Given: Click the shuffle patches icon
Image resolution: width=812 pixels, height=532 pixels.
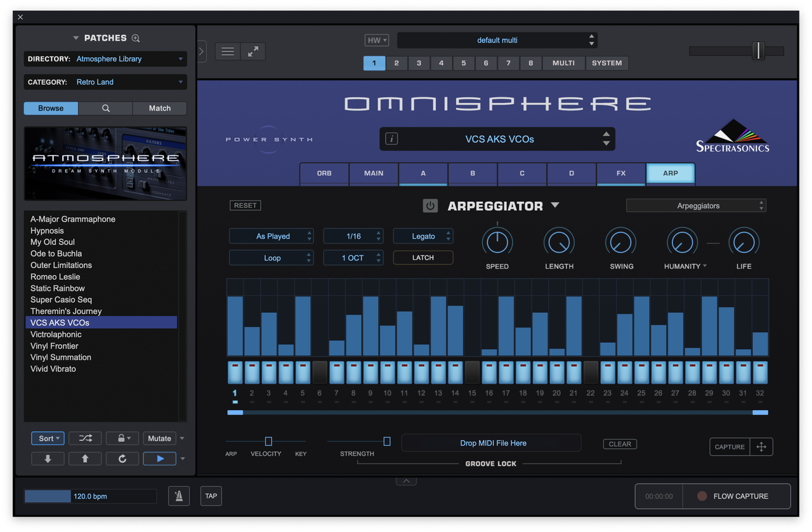Looking at the screenshot, I should coord(85,438).
